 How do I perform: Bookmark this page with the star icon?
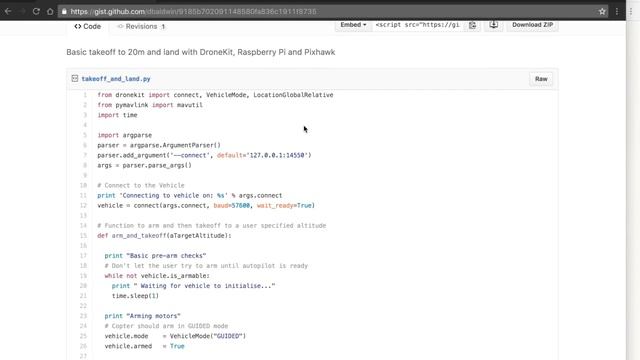pos(602,11)
